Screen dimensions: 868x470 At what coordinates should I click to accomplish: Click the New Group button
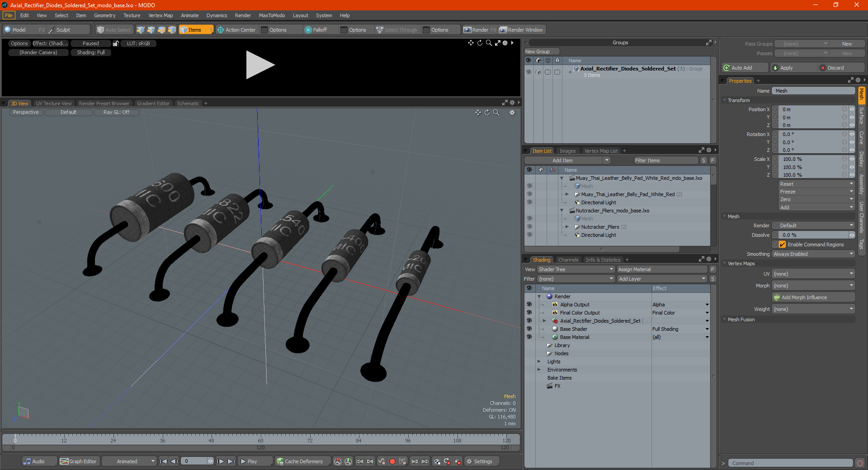coord(542,52)
